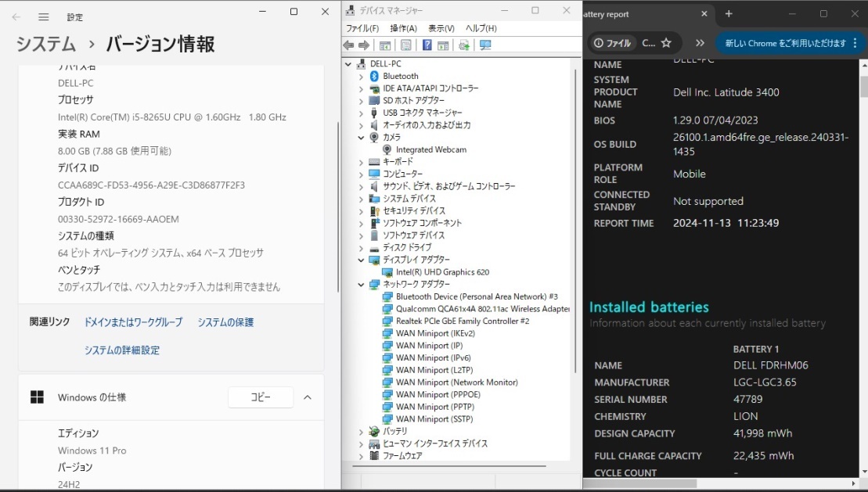Collapse the カメラ node
This screenshot has height=492, width=868.
pyautogui.click(x=361, y=137)
